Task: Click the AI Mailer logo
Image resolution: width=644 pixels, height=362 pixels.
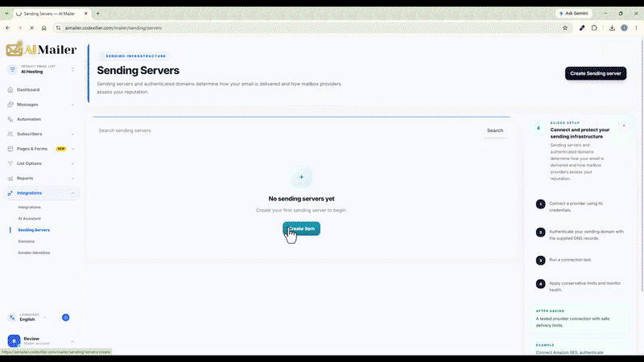Action: 41,49
